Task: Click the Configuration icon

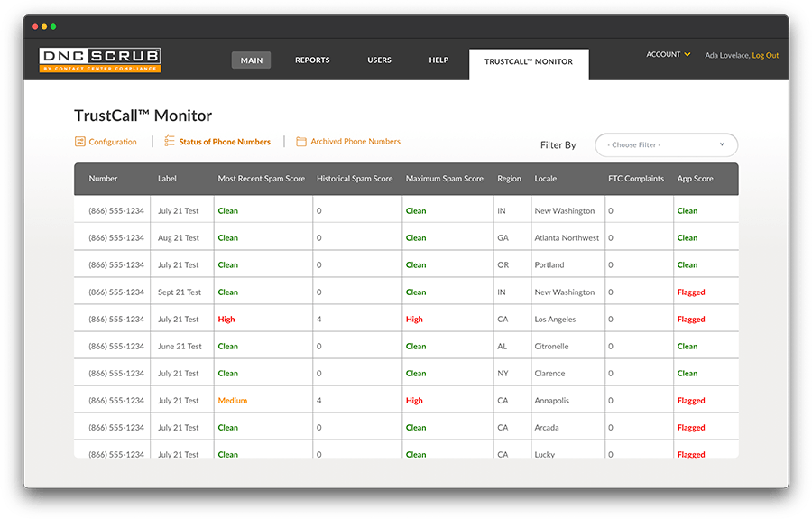Action: [79, 142]
